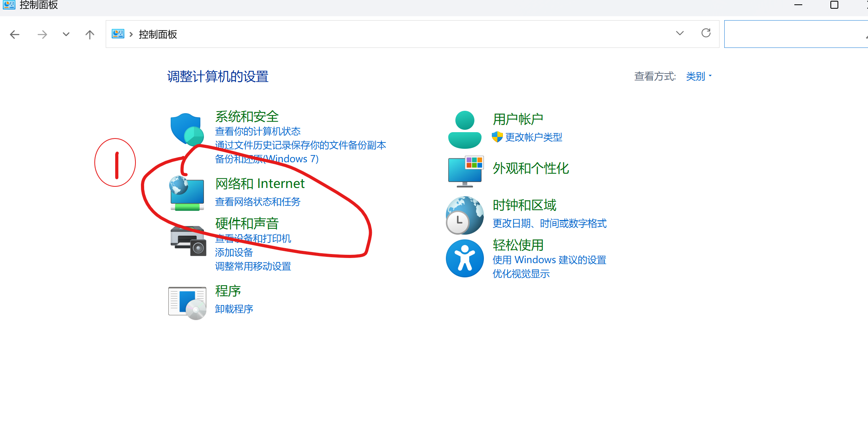Click the Clock and Region globe icon
This screenshot has height=440, width=868.
pyautogui.click(x=464, y=216)
